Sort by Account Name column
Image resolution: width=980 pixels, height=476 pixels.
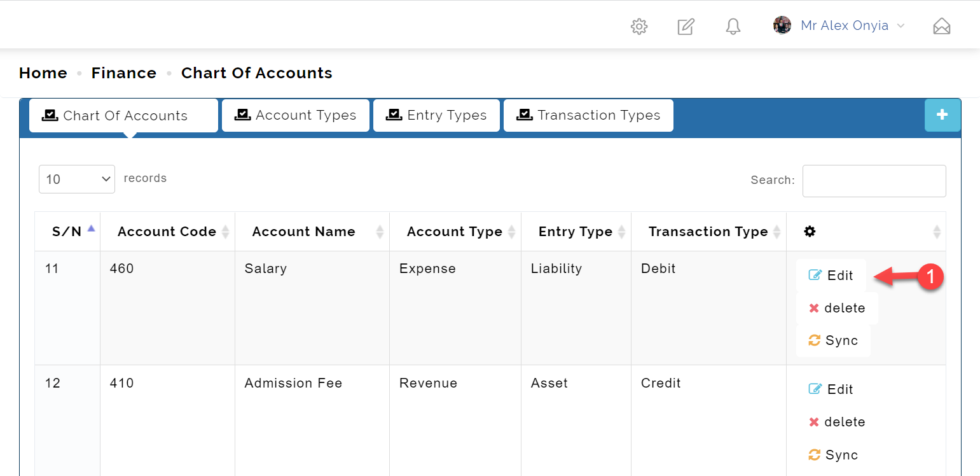coord(312,232)
